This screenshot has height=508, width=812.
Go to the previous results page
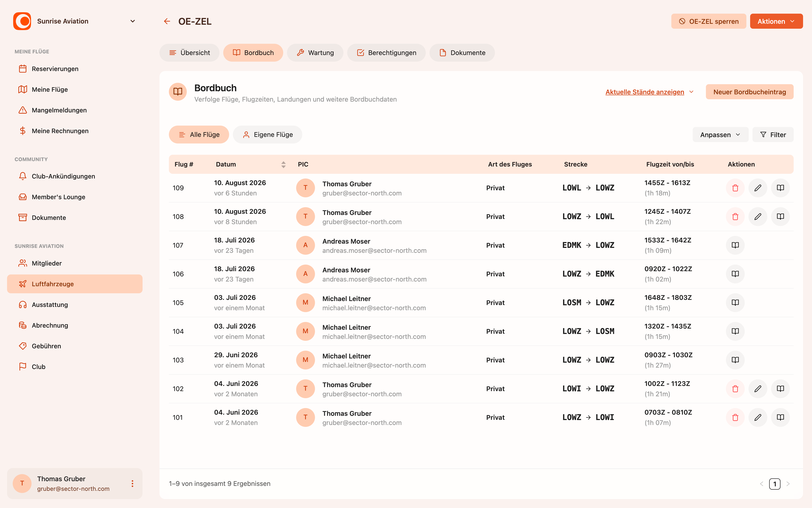tap(762, 484)
